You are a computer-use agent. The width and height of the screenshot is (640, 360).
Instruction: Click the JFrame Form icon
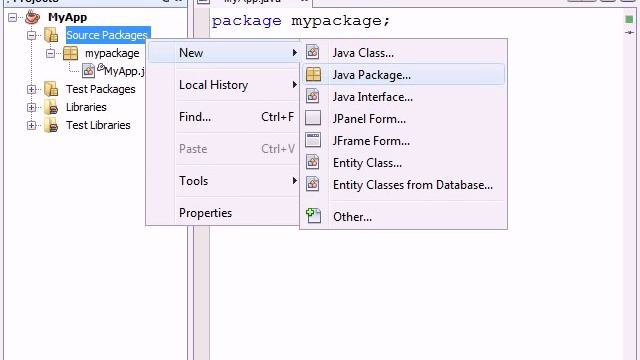tap(313, 140)
